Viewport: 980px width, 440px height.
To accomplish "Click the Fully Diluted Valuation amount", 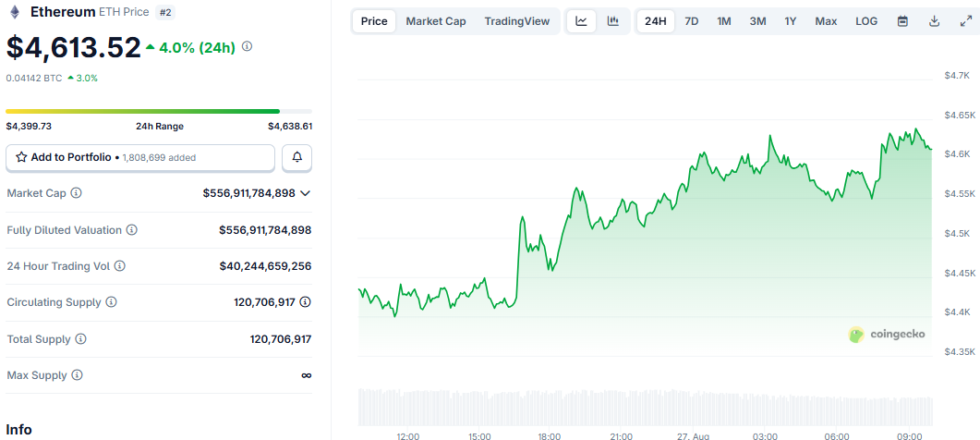I will tap(265, 230).
